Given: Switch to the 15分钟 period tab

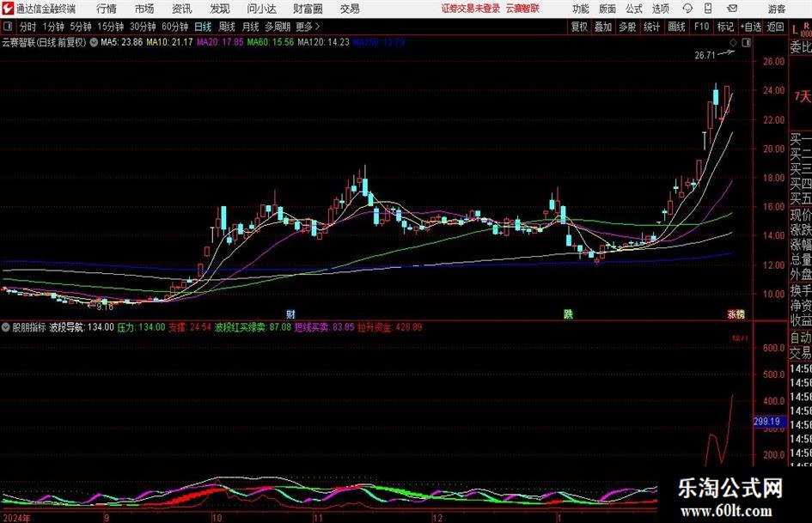Looking at the screenshot, I should (x=110, y=27).
